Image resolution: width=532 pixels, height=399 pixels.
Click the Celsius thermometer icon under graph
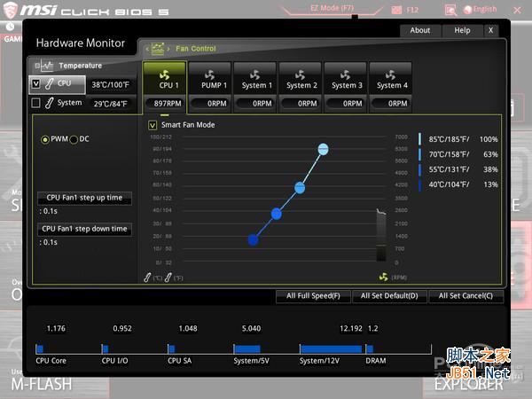pos(147,278)
